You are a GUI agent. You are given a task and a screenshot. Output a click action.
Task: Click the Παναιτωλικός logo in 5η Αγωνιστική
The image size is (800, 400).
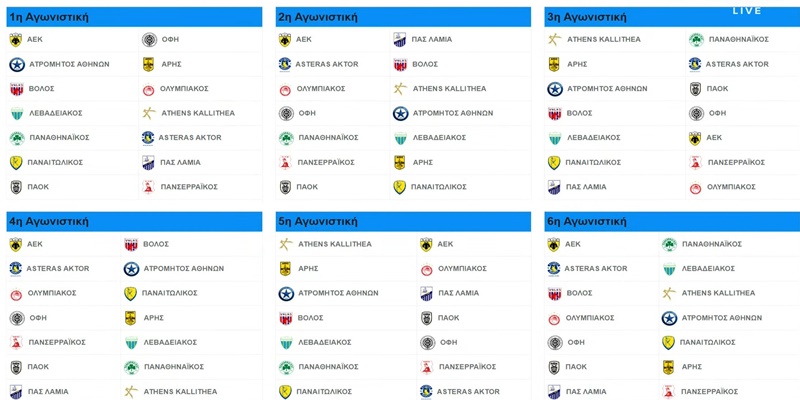pyautogui.click(x=285, y=392)
